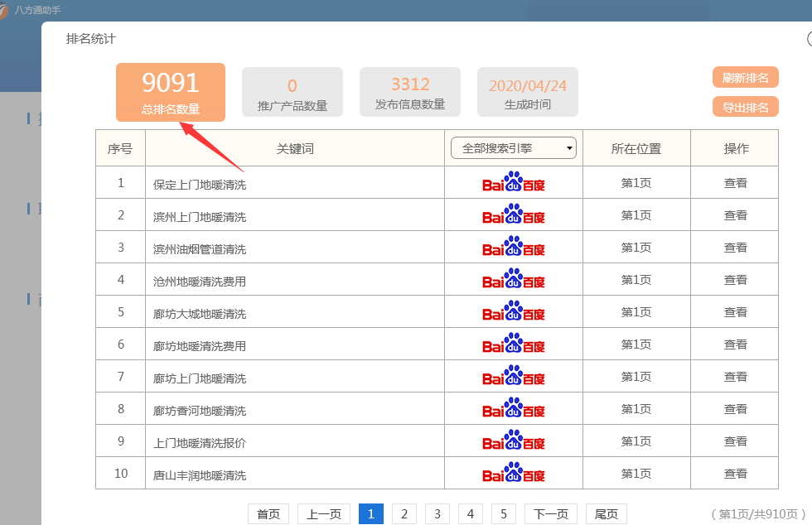The image size is (812, 525).
Task: Click the 操作 column header
Action: point(736,148)
